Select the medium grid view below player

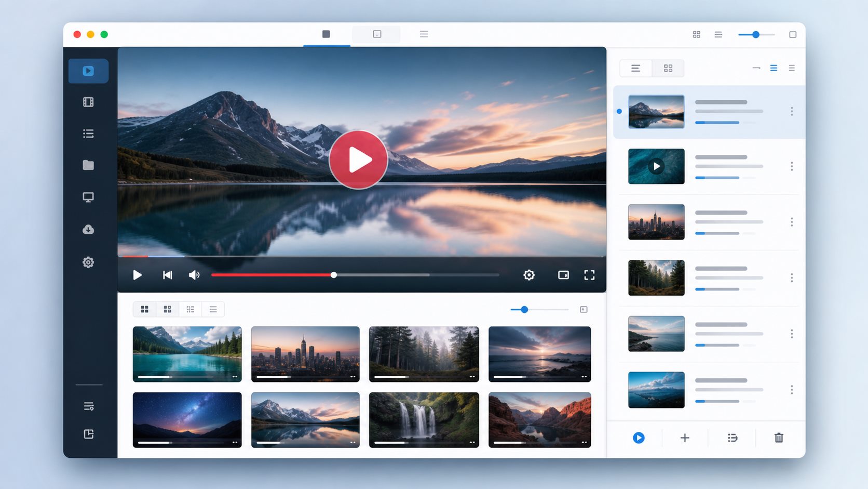pos(168,309)
